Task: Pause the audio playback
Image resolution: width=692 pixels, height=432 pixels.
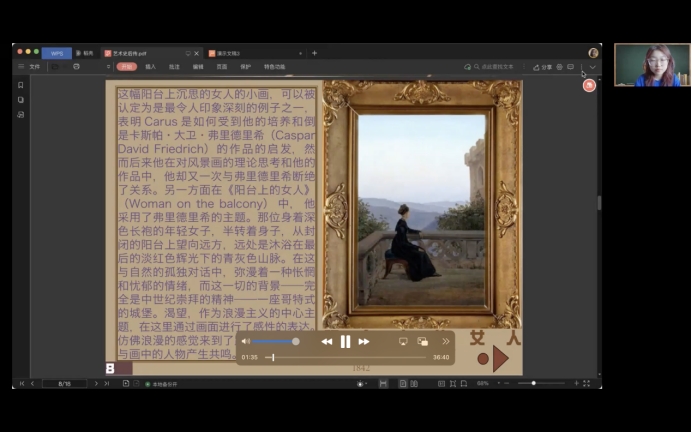Action: (x=345, y=342)
